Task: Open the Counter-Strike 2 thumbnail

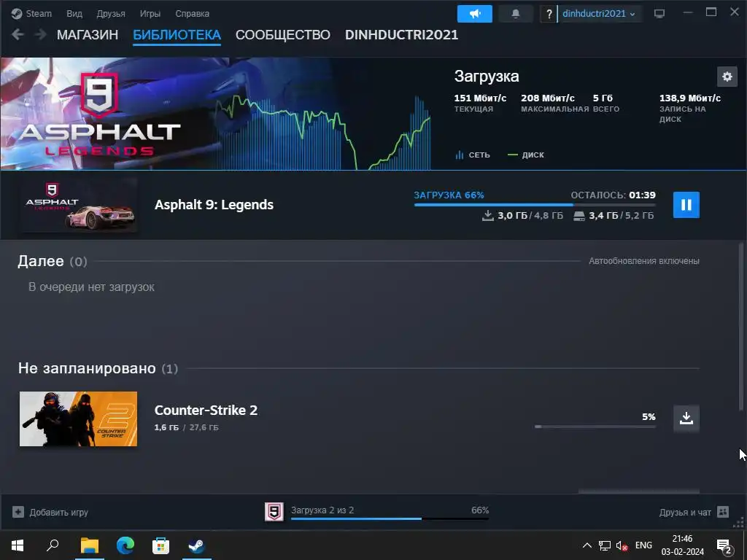Action: point(78,419)
